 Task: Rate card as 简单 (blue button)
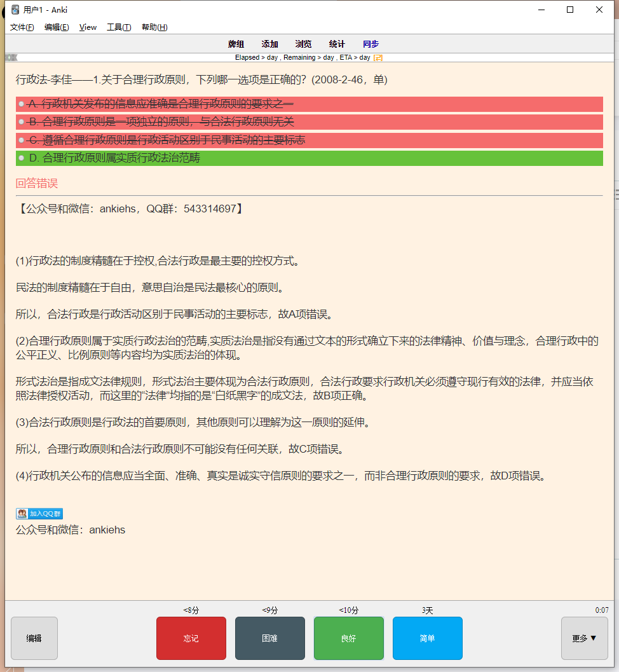[428, 638]
